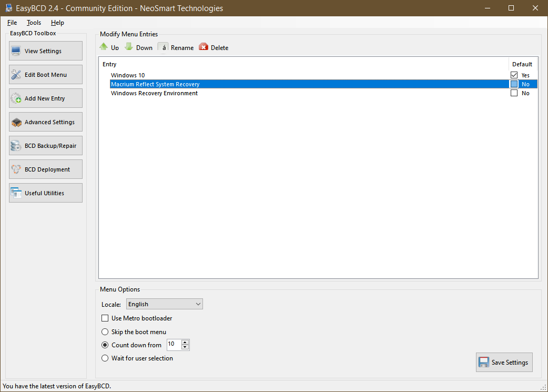
Task: Enable Use Metro bootloader checkbox
Action: tap(105, 318)
